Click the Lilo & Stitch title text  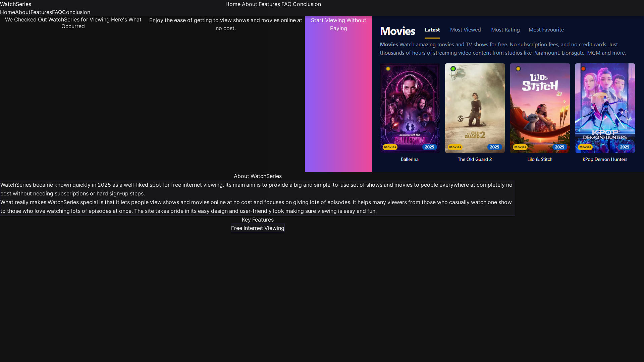(x=540, y=159)
